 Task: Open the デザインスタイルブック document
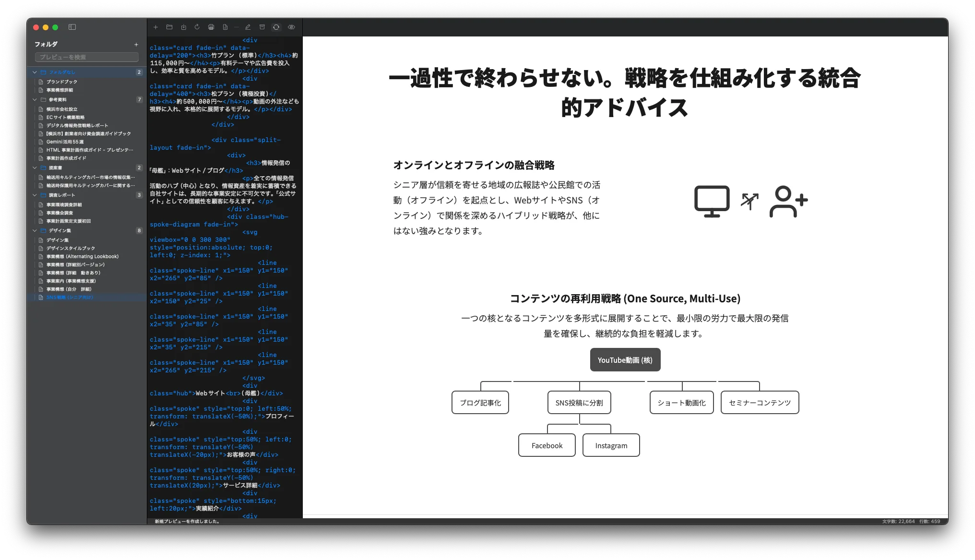pos(87,249)
